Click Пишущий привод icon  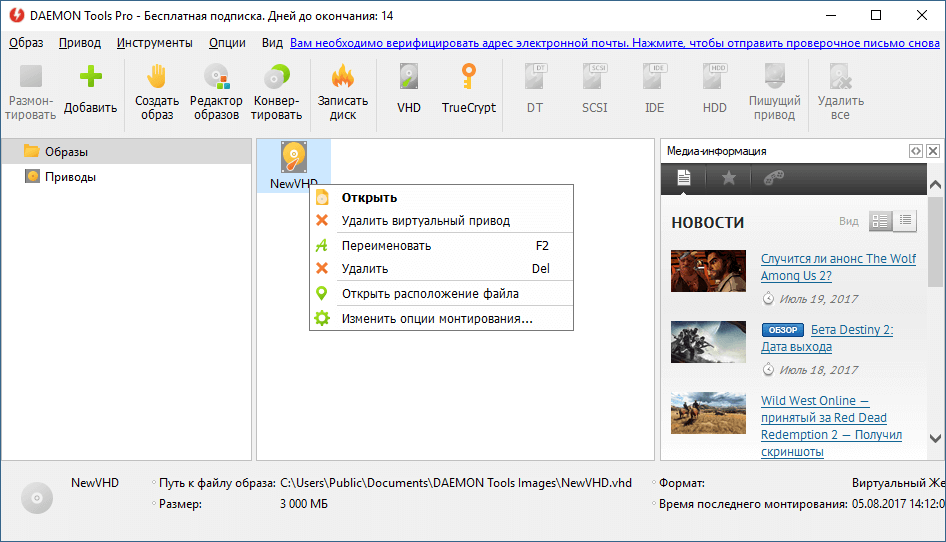[774, 77]
